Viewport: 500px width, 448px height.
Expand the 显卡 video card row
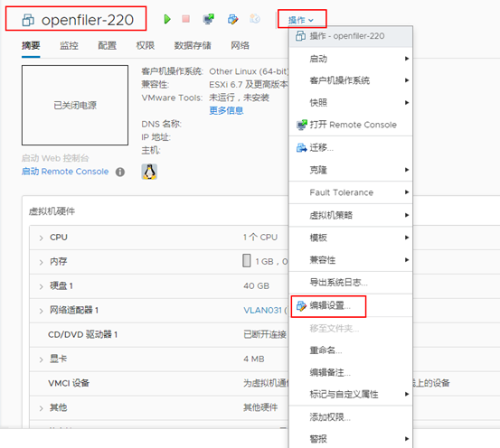pos(41,359)
